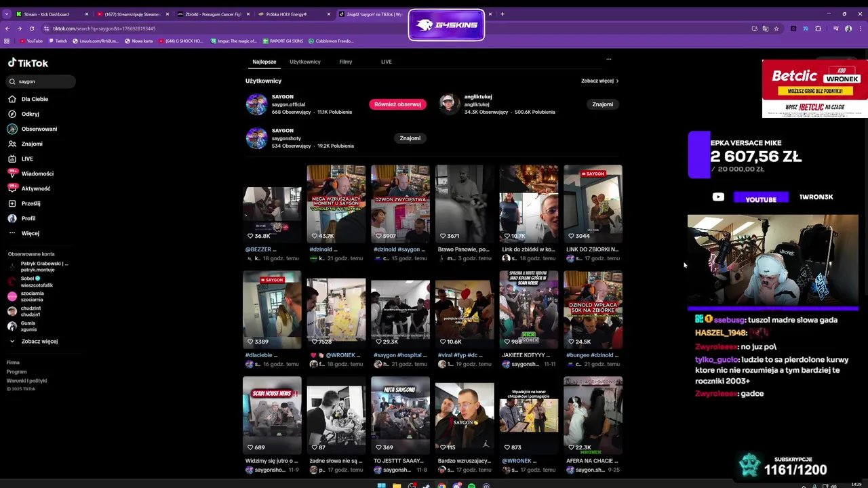This screenshot has height=488, width=868.
Task: Open SCADI HOUSE NEWS video thumbnail
Action: coord(272,415)
